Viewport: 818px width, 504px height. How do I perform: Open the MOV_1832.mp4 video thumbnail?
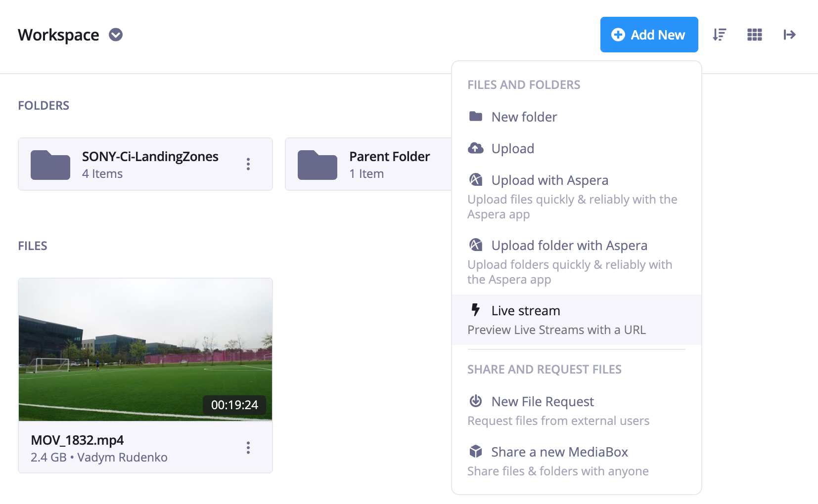pyautogui.click(x=145, y=350)
